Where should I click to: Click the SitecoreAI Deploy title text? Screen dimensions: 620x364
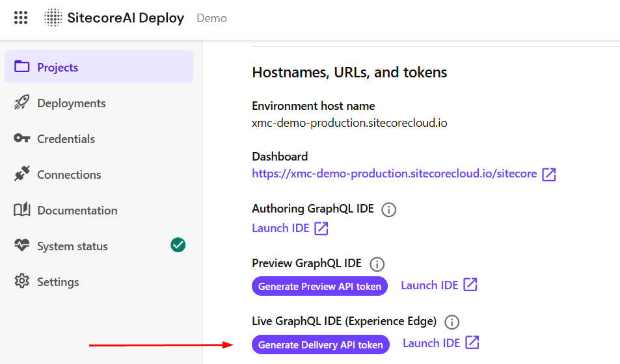click(x=126, y=18)
